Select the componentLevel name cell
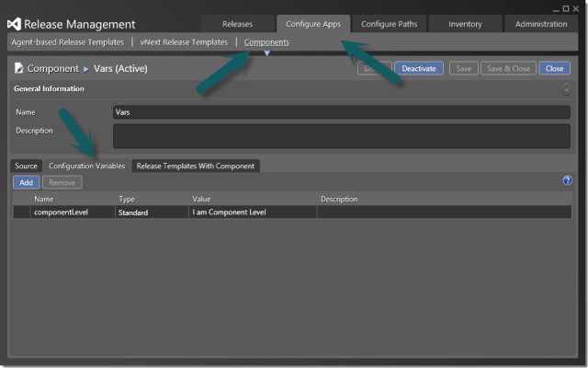This screenshot has width=588, height=368. point(73,213)
